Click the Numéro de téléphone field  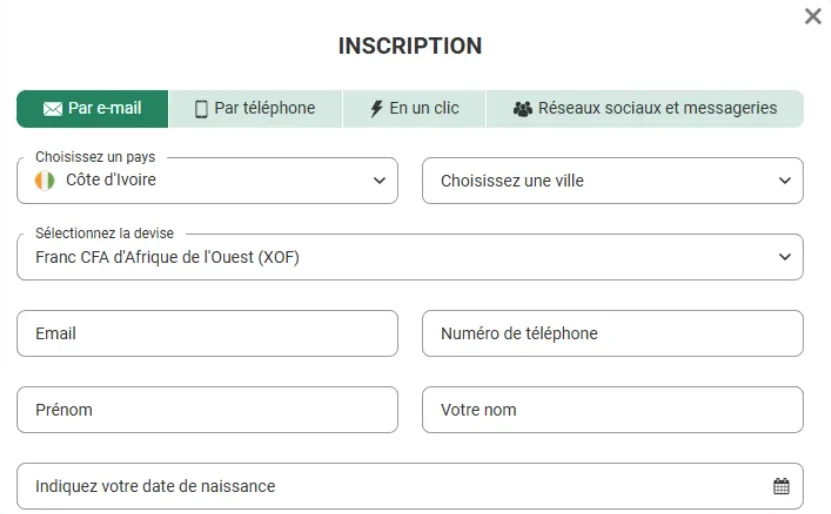coord(613,333)
